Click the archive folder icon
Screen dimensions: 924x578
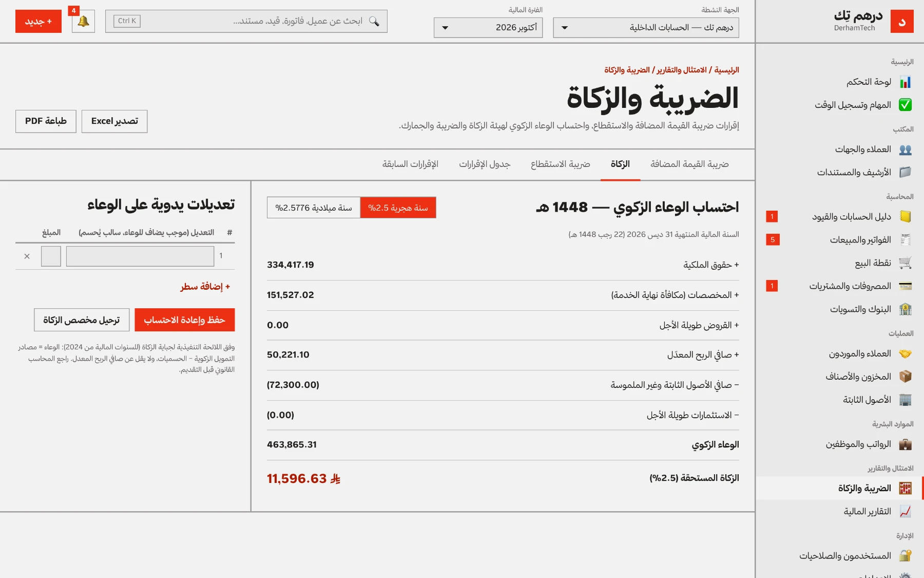tap(905, 173)
